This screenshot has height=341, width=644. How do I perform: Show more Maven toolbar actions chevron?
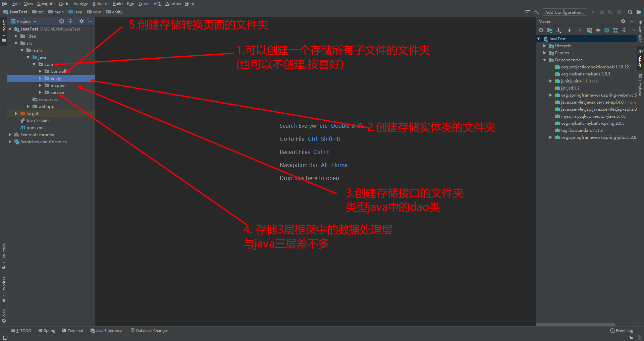pos(634,30)
